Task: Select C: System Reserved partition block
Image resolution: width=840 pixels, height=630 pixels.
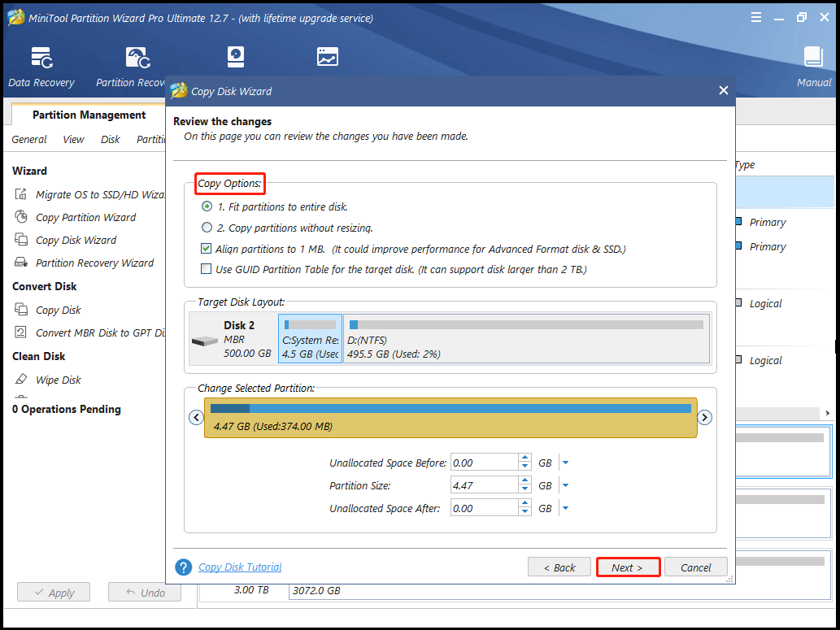Action: pyautogui.click(x=310, y=338)
